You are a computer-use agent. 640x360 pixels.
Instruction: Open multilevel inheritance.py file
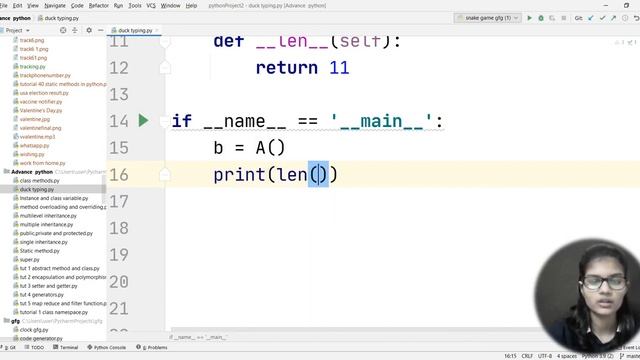(48, 216)
